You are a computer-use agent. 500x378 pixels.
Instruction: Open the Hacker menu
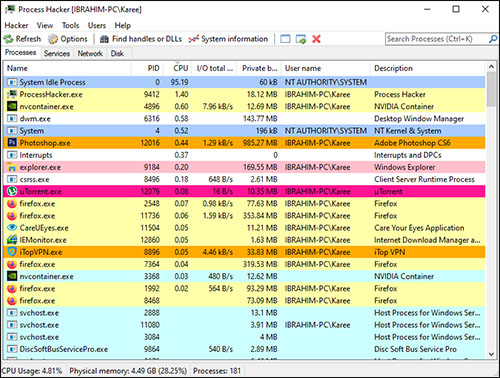point(16,25)
